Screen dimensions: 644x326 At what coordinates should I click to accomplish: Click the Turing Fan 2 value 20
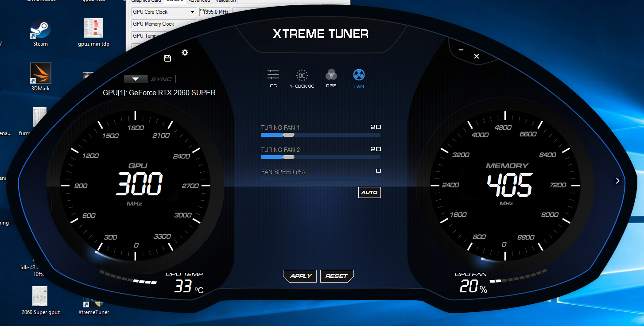[376, 149]
